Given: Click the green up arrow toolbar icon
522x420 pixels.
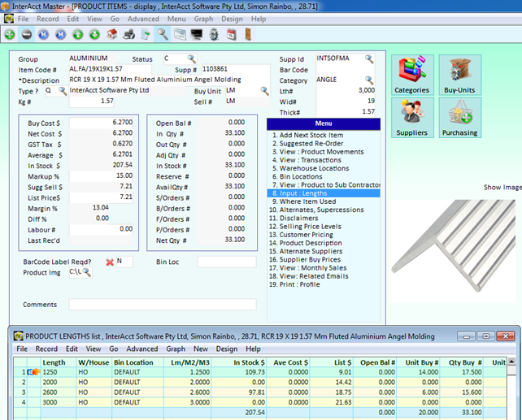Looking at the screenshot, I should (x=78, y=34).
